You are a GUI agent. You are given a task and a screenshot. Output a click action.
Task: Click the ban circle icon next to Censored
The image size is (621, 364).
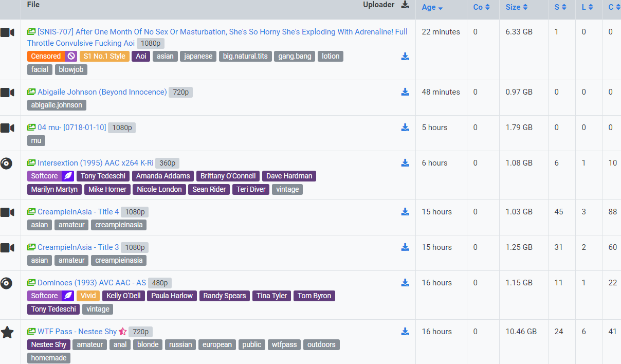71,57
